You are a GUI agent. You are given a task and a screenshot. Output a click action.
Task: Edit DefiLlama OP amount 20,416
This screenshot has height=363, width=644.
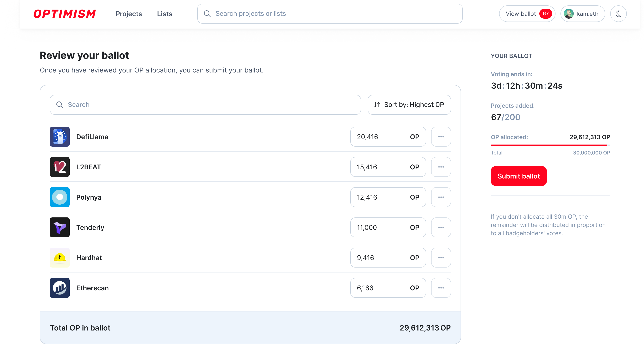377,137
